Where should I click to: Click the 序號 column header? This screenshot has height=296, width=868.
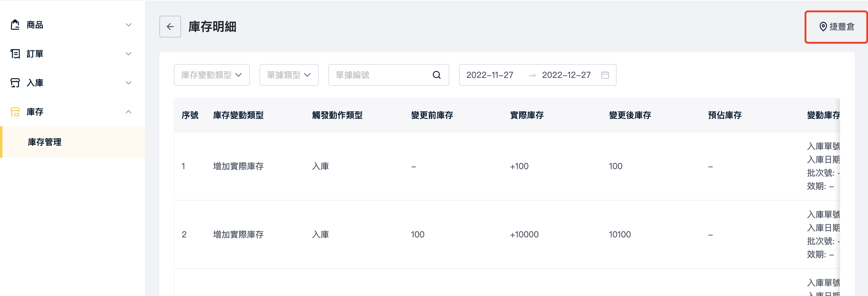(x=190, y=115)
